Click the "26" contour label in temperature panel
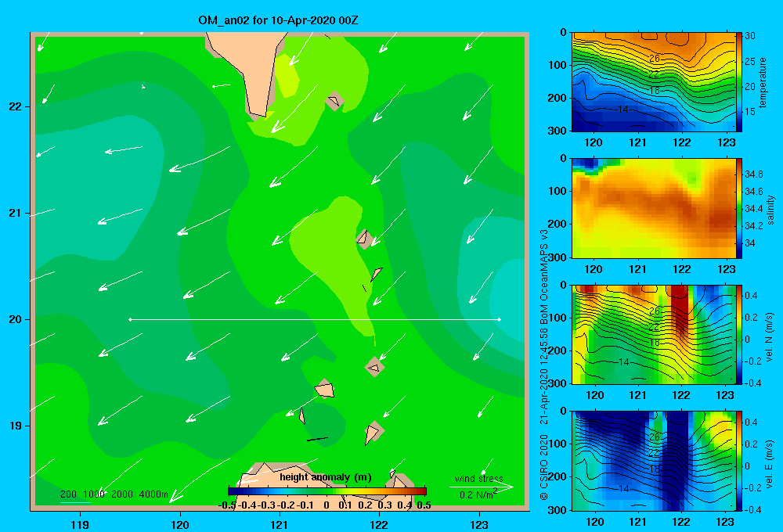This screenshot has height=532, width=783. pyautogui.click(x=654, y=59)
